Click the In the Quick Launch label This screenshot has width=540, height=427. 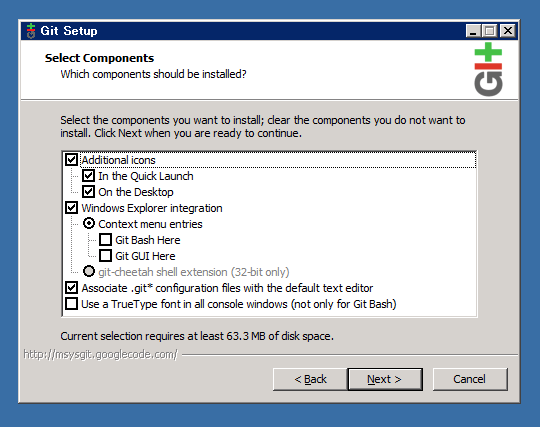point(146,176)
